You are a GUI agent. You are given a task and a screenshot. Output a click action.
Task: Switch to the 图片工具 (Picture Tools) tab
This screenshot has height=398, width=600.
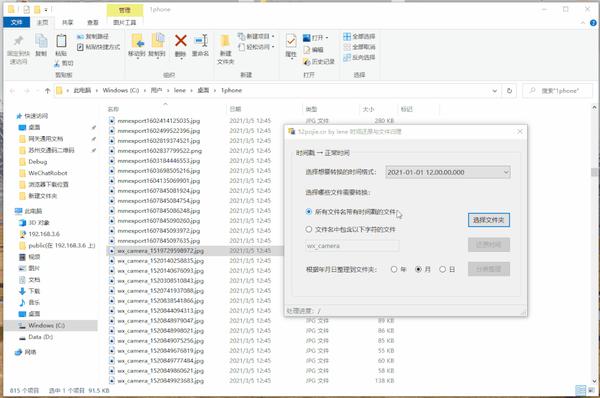[125, 23]
